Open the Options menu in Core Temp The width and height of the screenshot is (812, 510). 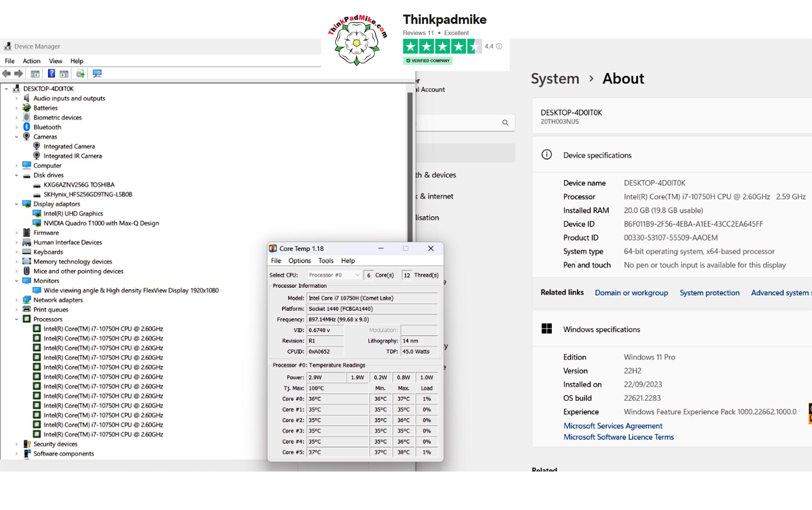coord(299,260)
